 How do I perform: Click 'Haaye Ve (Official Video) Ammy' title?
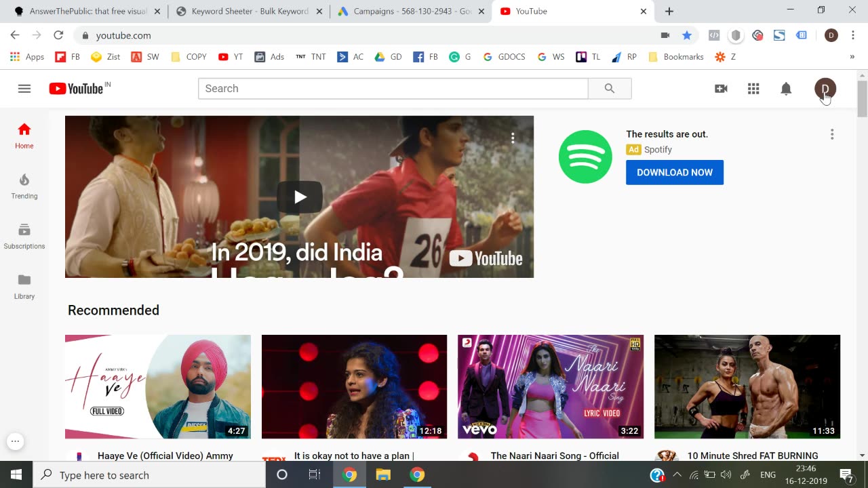[x=165, y=455]
